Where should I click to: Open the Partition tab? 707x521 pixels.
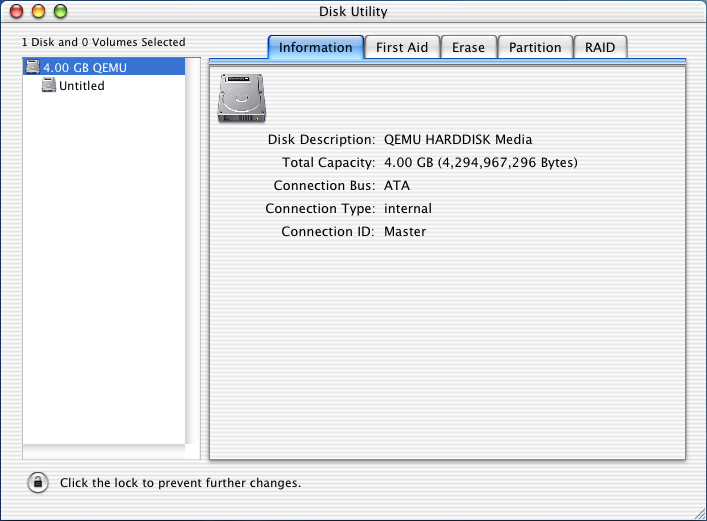click(535, 47)
